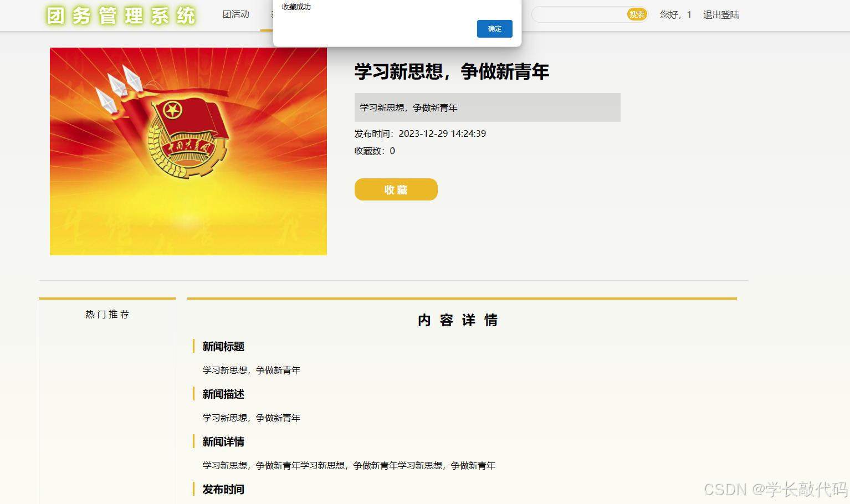
Task: Open the 团活动 navigation menu
Action: pyautogui.click(x=236, y=14)
